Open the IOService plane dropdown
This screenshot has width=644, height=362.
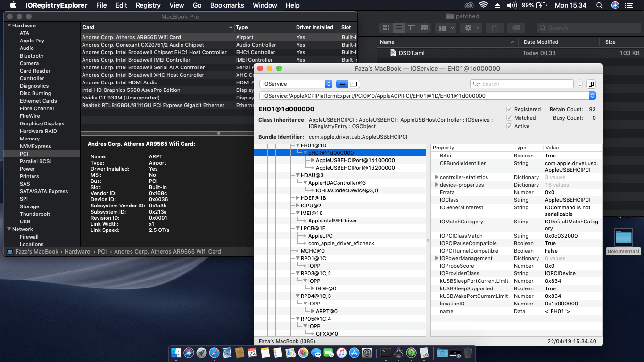point(296,84)
